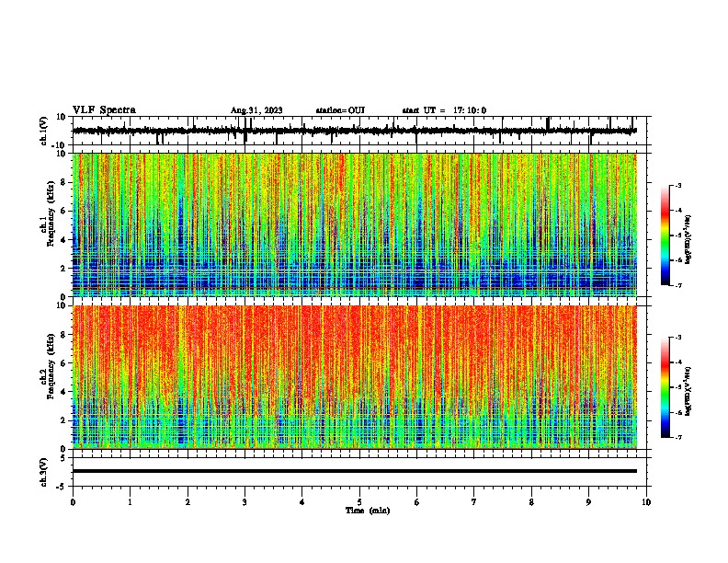
Task: Click the "ch.3(V)" axis label
Action: [x=44, y=472]
